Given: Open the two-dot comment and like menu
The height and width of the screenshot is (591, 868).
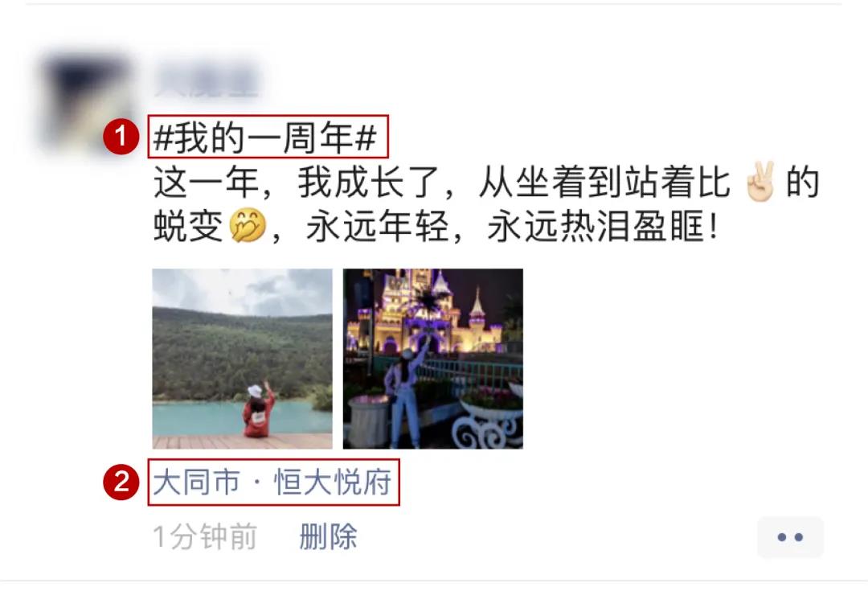Looking at the screenshot, I should tap(790, 536).
